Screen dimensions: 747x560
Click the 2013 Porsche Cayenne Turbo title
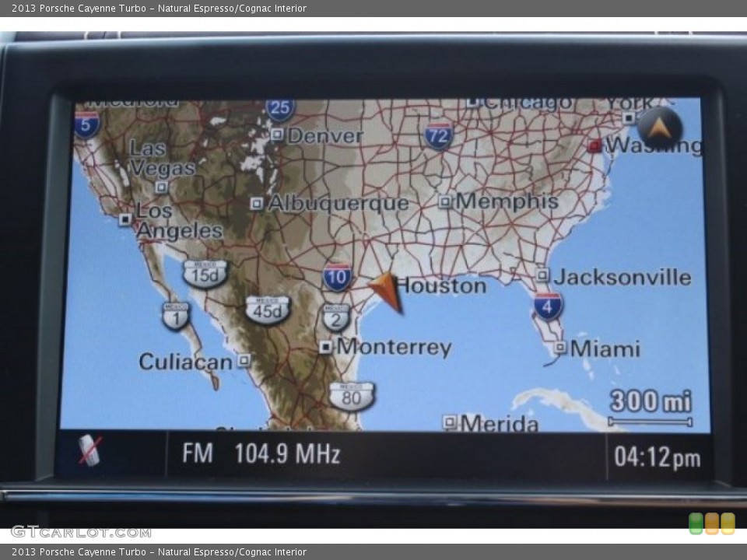pyautogui.click(x=159, y=8)
